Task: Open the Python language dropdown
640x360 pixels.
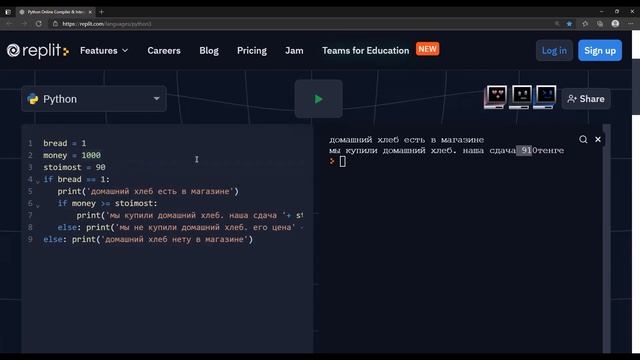Action: (x=94, y=99)
